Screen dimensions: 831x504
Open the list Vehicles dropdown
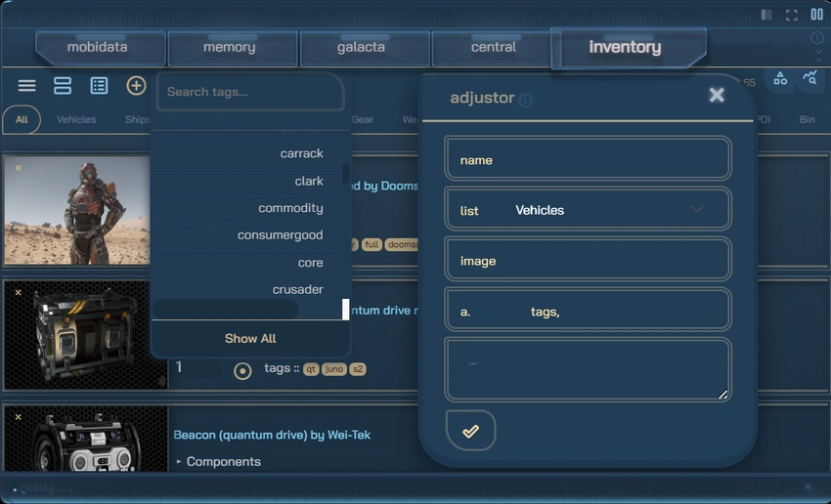point(589,210)
